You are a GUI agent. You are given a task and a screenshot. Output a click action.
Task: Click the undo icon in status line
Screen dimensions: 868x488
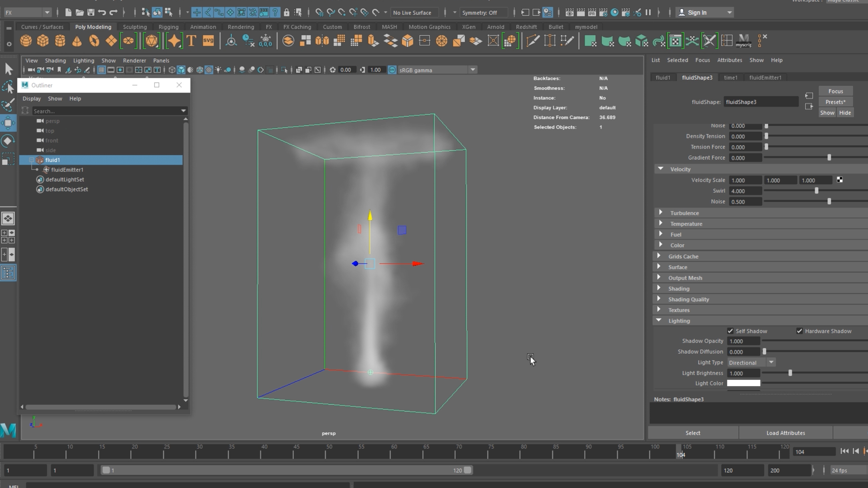(x=102, y=12)
